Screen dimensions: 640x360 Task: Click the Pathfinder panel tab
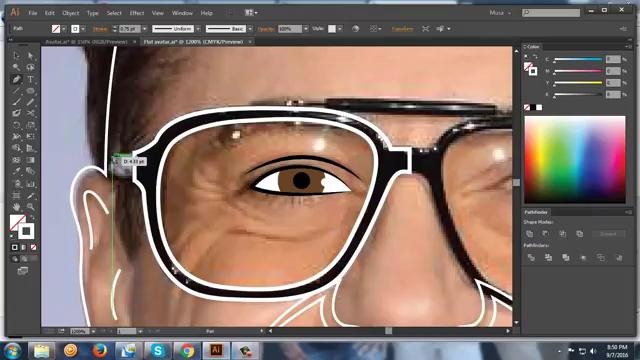(536, 212)
